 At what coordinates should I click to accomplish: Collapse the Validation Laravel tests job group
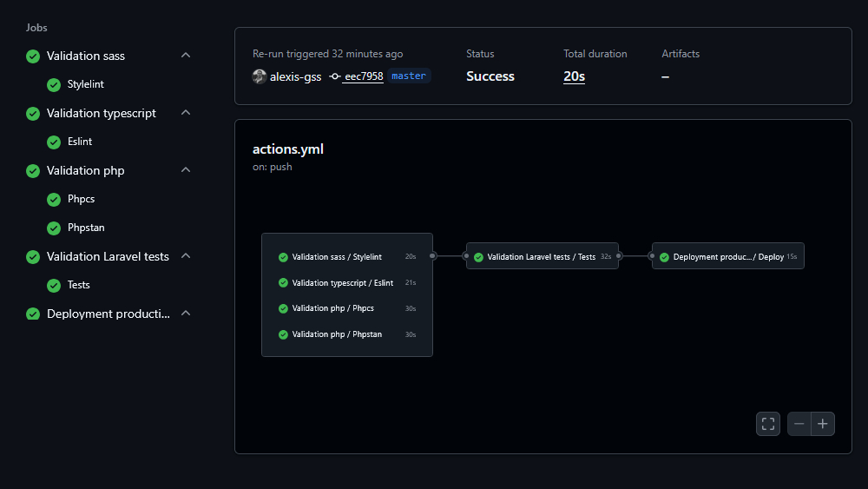186,256
